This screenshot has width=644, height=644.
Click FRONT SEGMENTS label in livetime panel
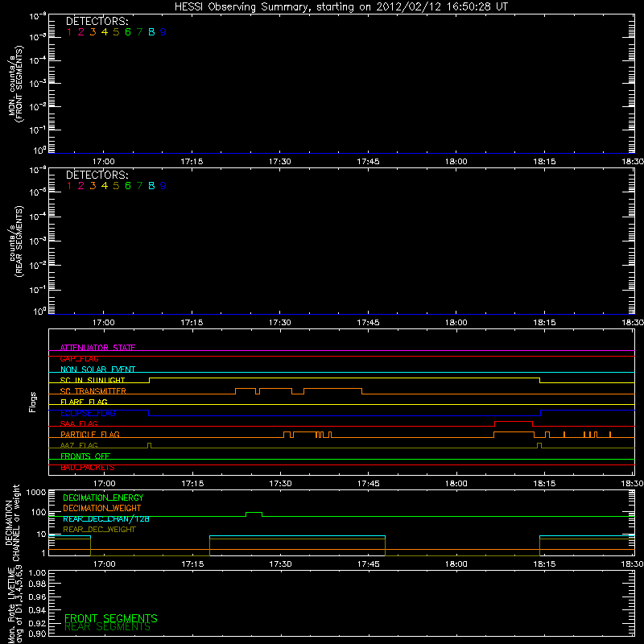(x=111, y=618)
